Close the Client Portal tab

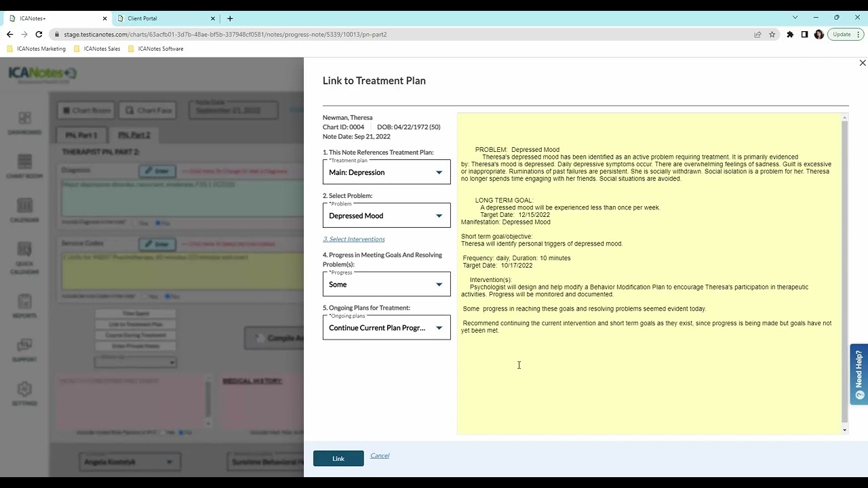coord(213,18)
